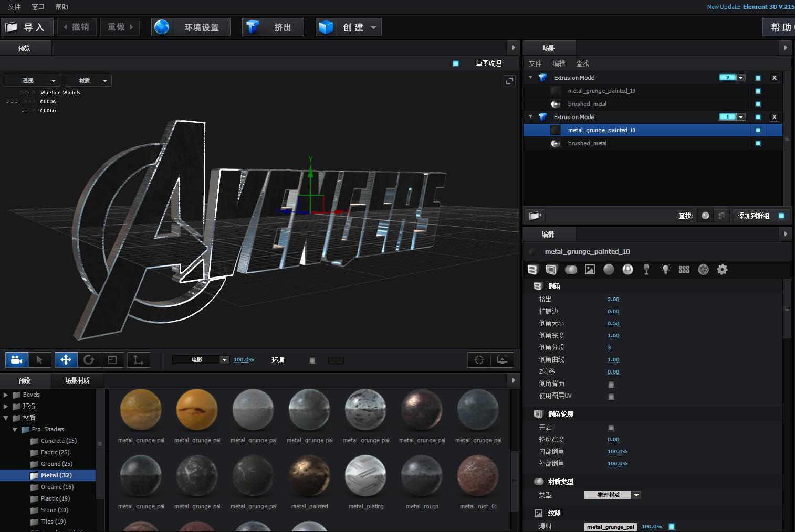Open 环境设置 environment settings
Image resolution: width=795 pixels, height=532 pixels.
coord(191,27)
